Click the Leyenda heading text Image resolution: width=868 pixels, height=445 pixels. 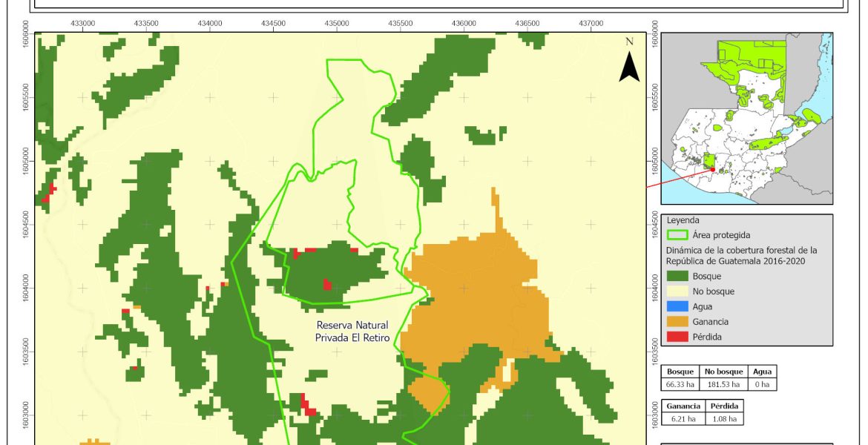tap(684, 220)
